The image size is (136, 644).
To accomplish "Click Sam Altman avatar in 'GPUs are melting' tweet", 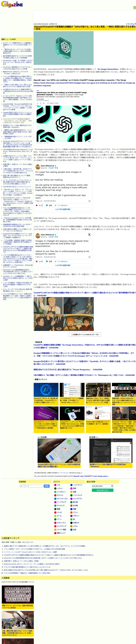I will pos(38,167).
